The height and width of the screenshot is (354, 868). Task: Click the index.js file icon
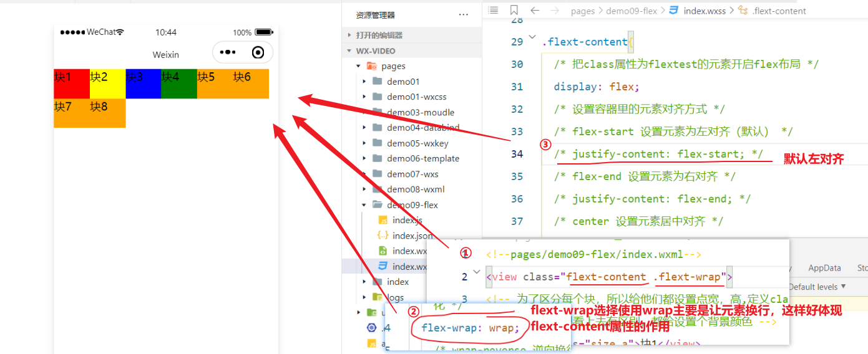(383, 220)
